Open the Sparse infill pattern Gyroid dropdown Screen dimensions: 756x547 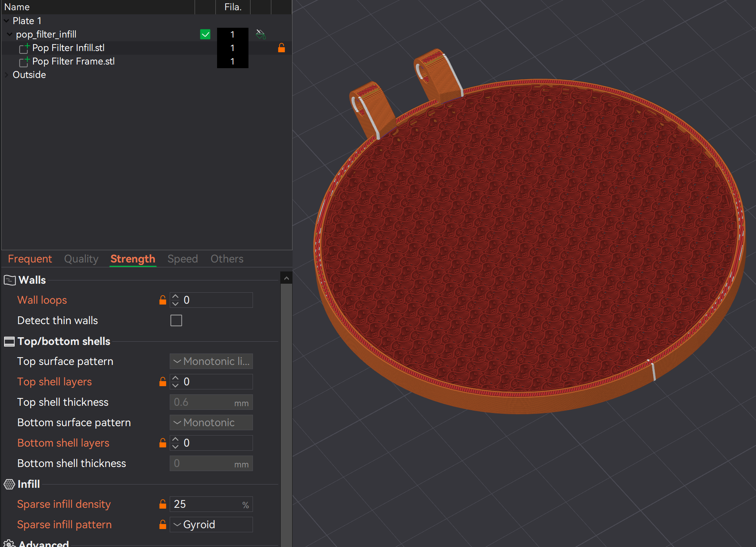pos(211,524)
